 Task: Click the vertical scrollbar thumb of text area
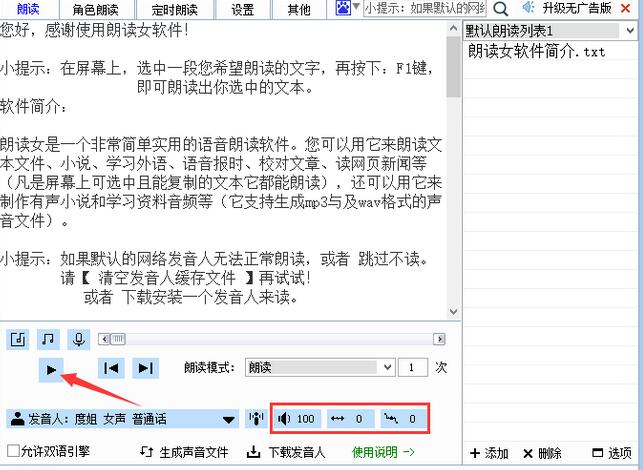tap(453, 66)
